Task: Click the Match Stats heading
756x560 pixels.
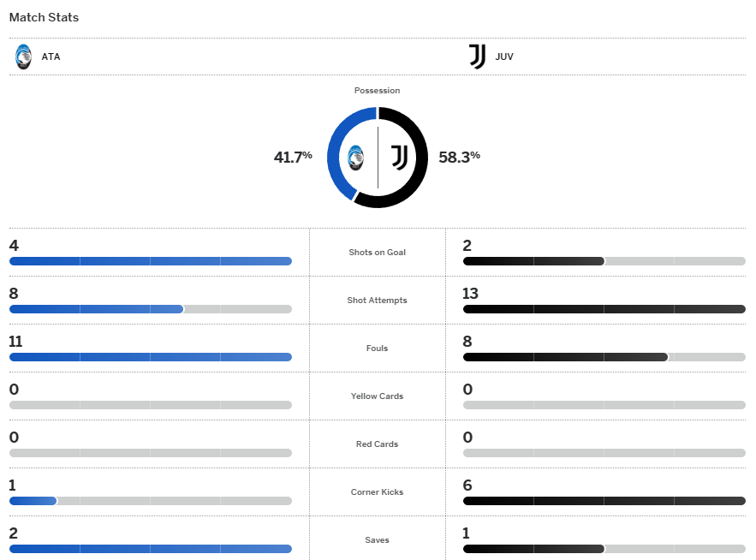Action: [x=44, y=17]
